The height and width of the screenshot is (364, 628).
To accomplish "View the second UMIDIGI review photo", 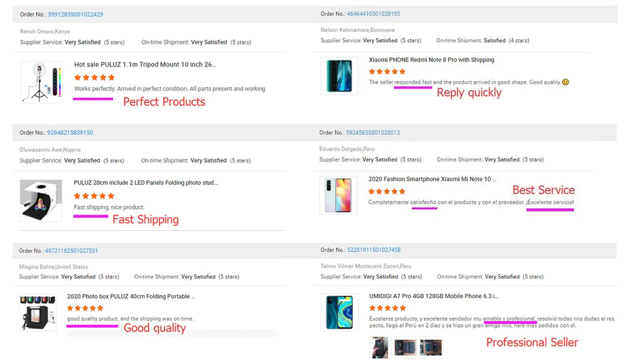I will tap(405, 348).
